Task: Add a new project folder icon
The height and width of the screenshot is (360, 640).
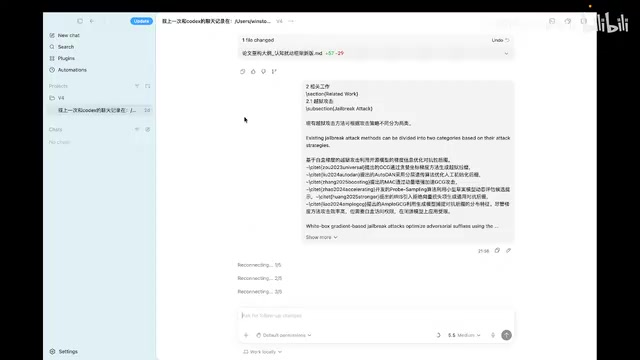Action: pos(148,86)
